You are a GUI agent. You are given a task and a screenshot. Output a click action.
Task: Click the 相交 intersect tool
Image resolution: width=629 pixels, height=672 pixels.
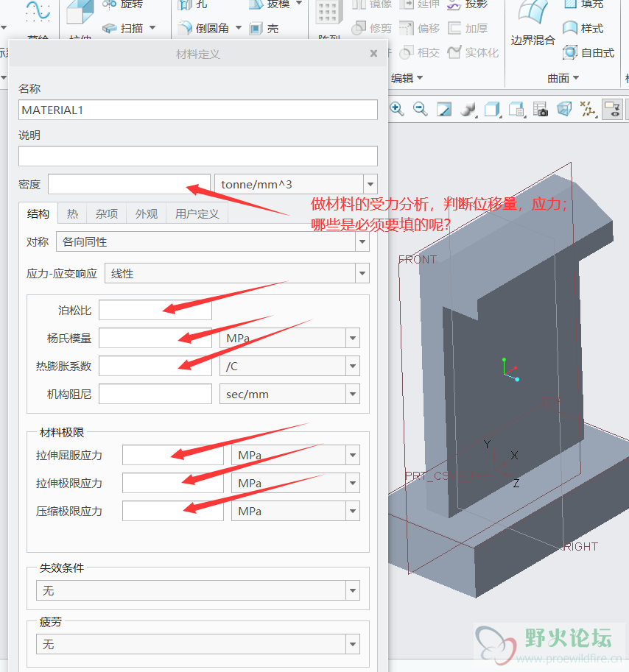point(419,53)
